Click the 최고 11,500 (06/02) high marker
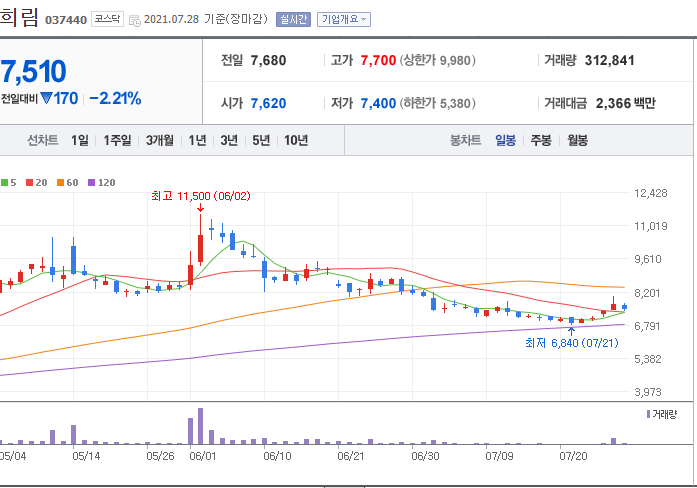 201,196
